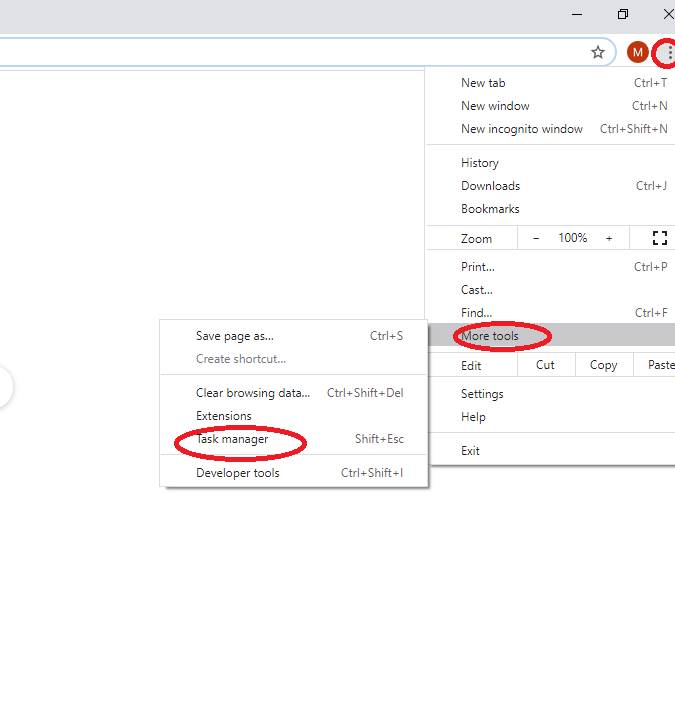
Task: Open a New incognito window
Action: point(522,129)
